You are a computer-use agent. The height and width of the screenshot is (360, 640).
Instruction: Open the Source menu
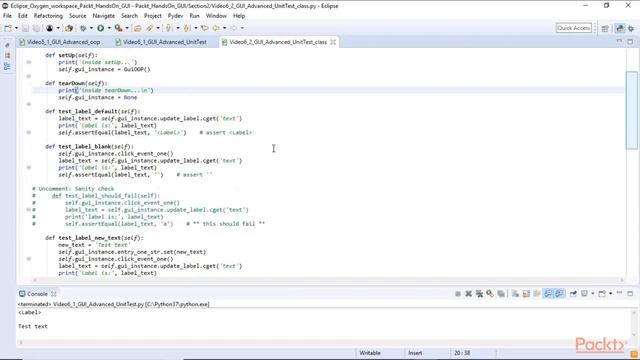point(78,16)
